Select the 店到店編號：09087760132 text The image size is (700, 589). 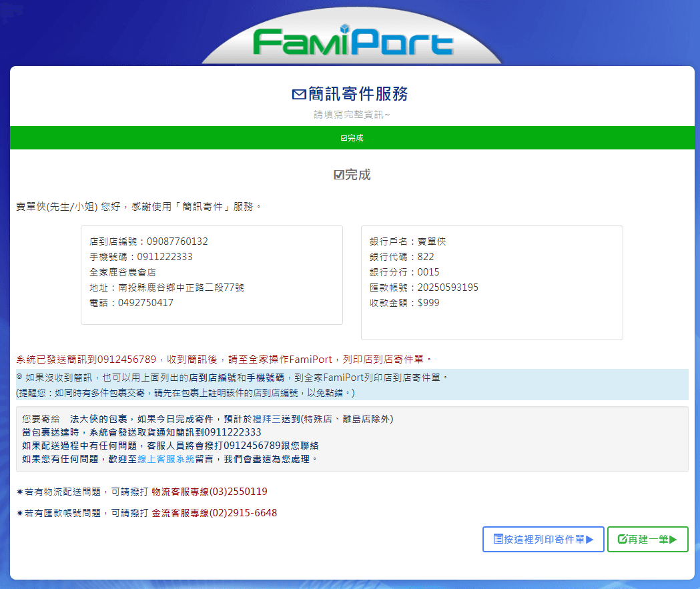[149, 241]
